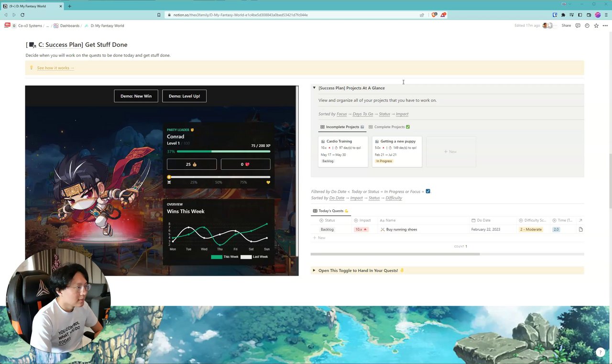This screenshot has width=612, height=364.
Task: Click the table horizontal scrollbar
Action: pyautogui.click(x=395, y=254)
